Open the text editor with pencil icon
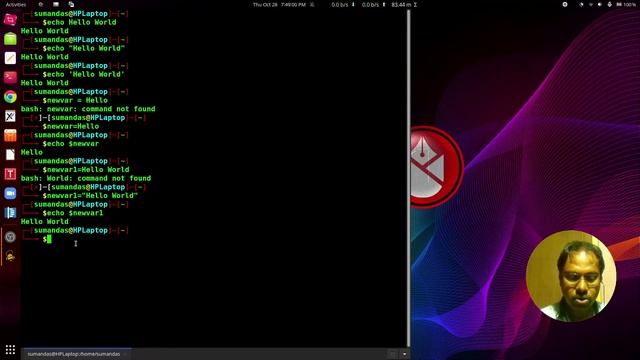This screenshot has width=640, height=360. 10,58
